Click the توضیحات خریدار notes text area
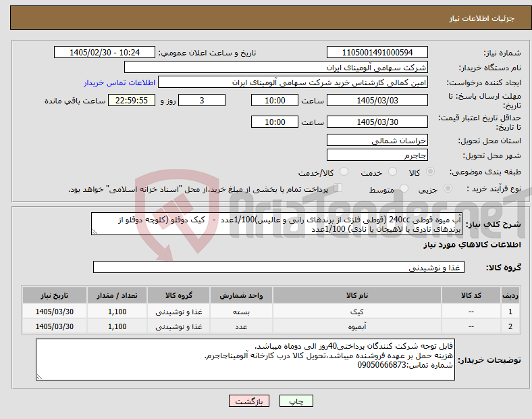Screen dimensions: 532x419 [245, 360]
